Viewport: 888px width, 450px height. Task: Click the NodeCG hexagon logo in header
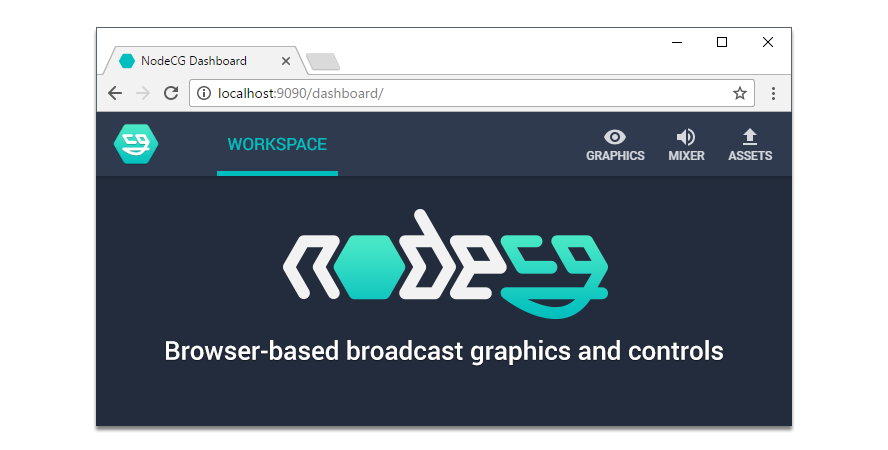click(136, 144)
